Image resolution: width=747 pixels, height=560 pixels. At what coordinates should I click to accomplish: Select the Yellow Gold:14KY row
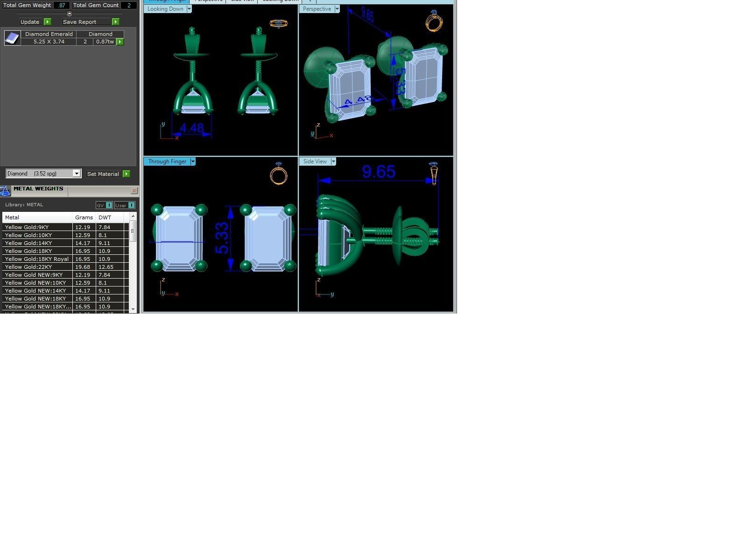coord(65,243)
